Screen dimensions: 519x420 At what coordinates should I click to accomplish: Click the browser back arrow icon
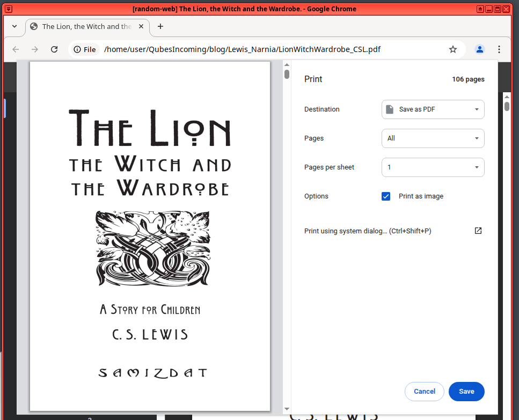[16, 49]
